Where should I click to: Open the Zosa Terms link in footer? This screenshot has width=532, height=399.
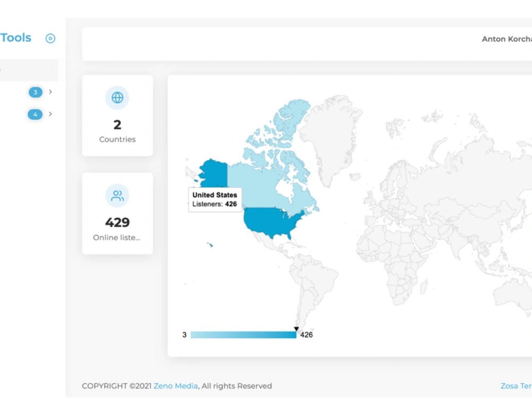point(516,386)
